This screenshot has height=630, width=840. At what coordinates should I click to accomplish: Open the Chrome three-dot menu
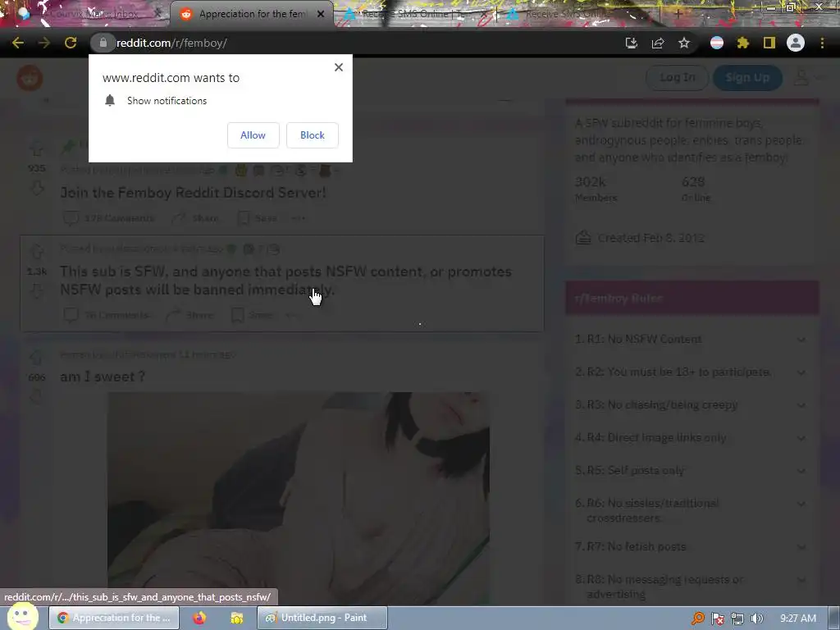(x=822, y=43)
